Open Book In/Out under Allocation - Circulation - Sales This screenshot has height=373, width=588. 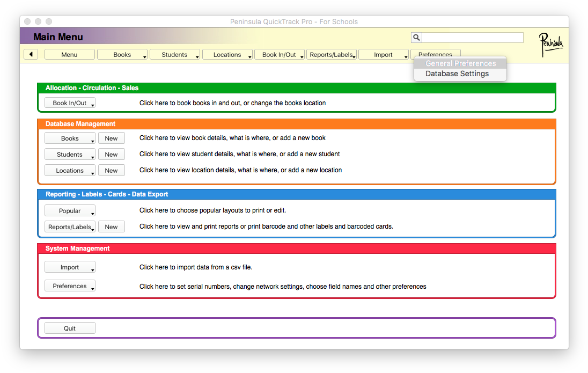tap(70, 103)
